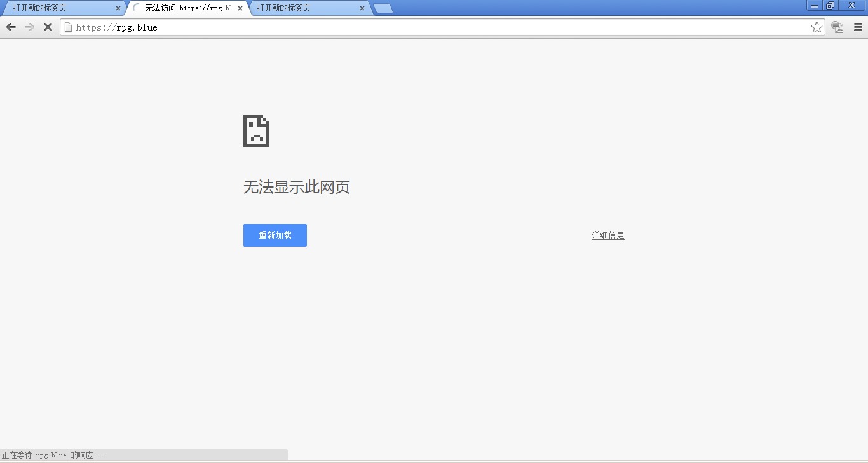Image resolution: width=868 pixels, height=463 pixels.
Task: Go back to the previous page
Action: (x=11, y=27)
